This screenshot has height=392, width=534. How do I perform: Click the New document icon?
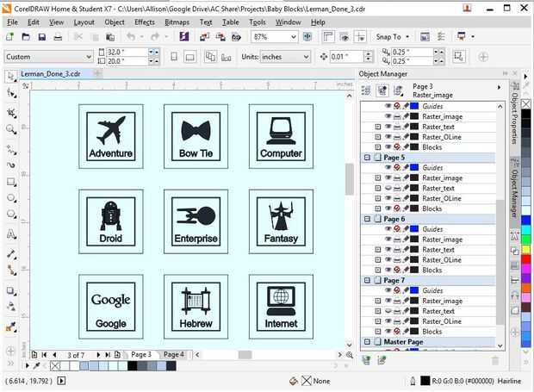click(9, 36)
